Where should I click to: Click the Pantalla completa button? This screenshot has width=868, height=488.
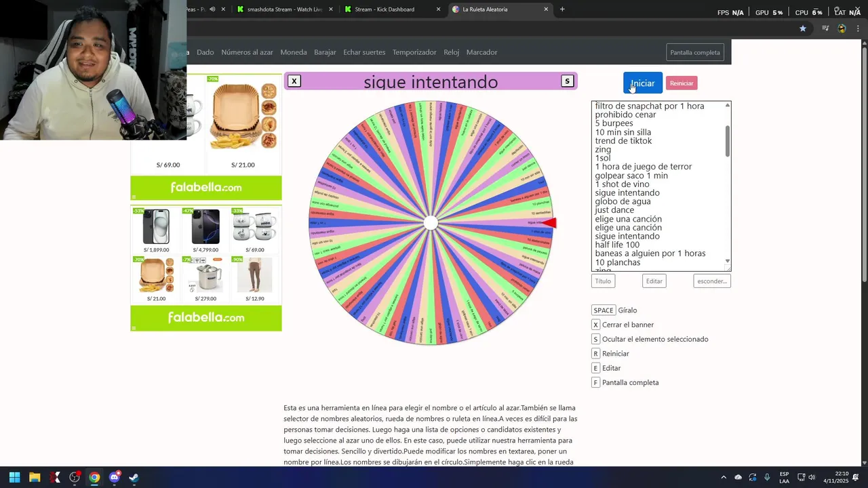695,52
